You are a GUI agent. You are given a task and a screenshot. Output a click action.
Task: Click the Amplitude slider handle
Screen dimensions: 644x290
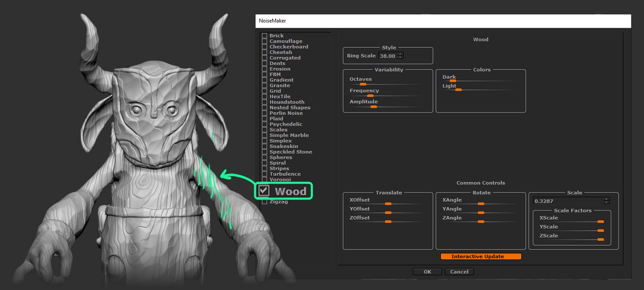[x=373, y=107]
